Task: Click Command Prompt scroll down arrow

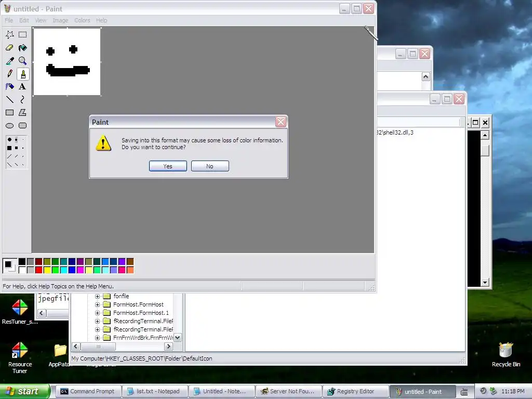Action: pyautogui.click(x=485, y=282)
